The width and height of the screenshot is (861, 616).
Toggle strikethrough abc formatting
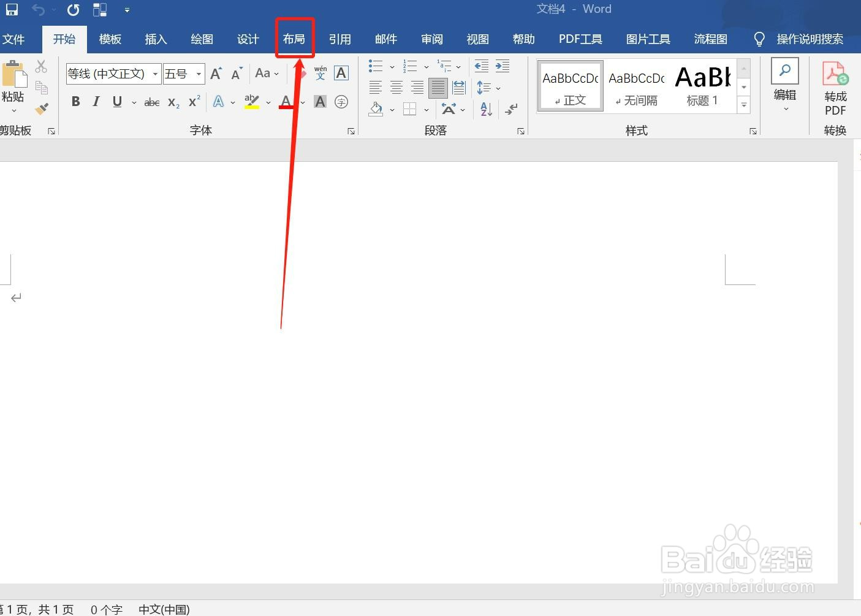pos(152,102)
